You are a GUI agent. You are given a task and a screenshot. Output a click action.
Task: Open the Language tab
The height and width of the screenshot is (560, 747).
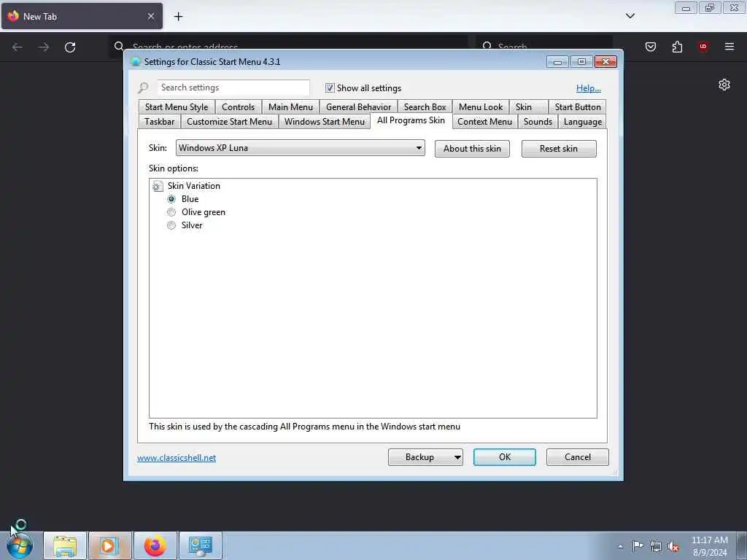coord(583,122)
